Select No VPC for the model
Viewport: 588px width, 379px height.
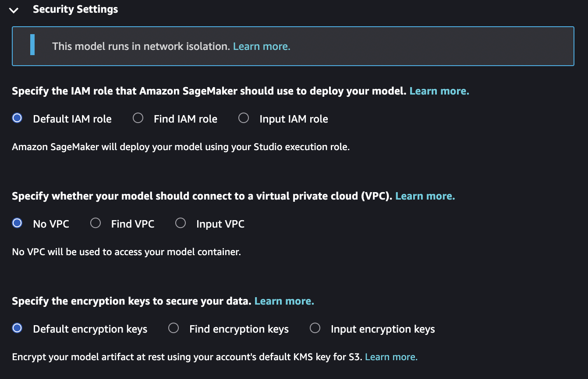click(x=17, y=223)
